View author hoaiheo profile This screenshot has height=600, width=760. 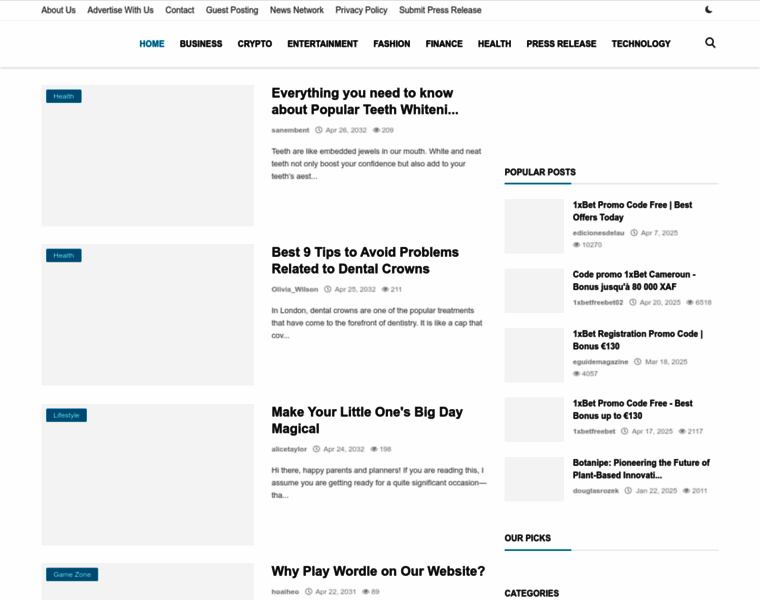[x=285, y=592]
